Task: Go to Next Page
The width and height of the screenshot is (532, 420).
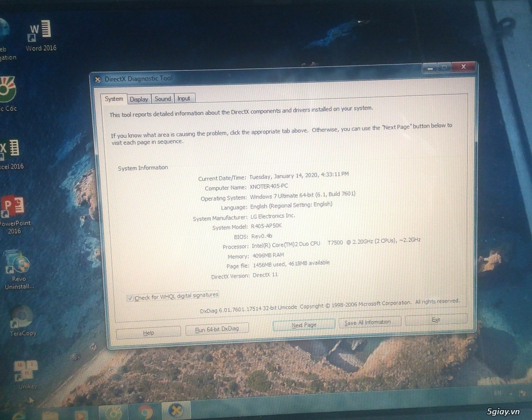Action: point(304,325)
